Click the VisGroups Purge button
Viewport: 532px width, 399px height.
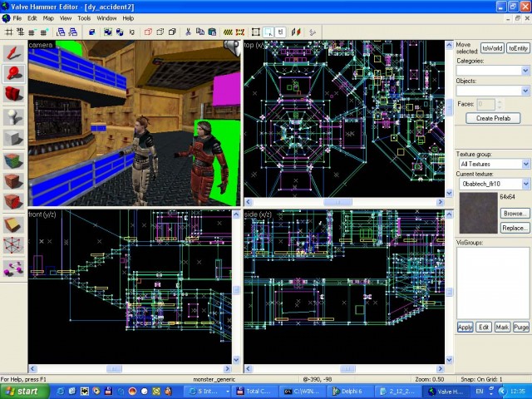click(521, 327)
